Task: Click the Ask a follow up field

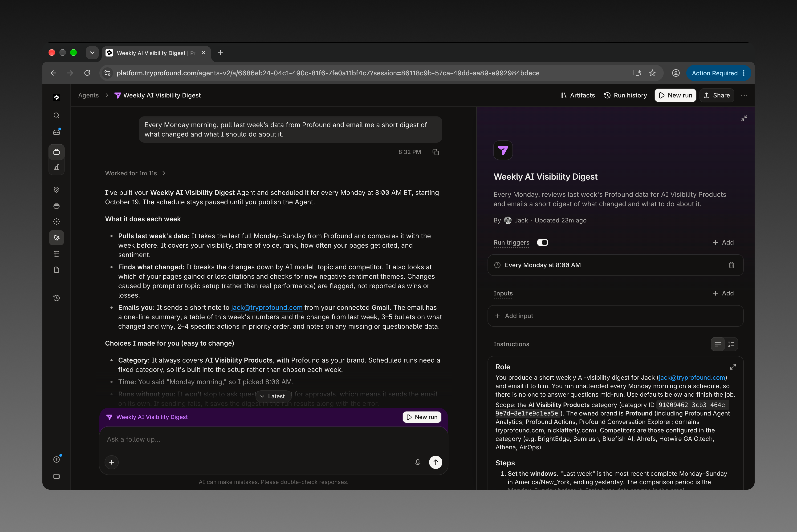Action: point(273,439)
